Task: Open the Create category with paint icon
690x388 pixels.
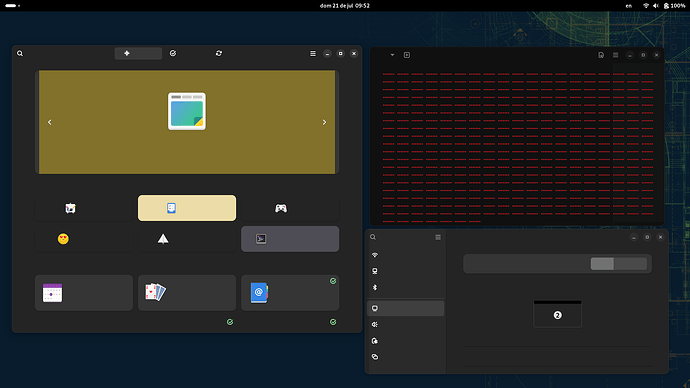Action: (x=84, y=208)
